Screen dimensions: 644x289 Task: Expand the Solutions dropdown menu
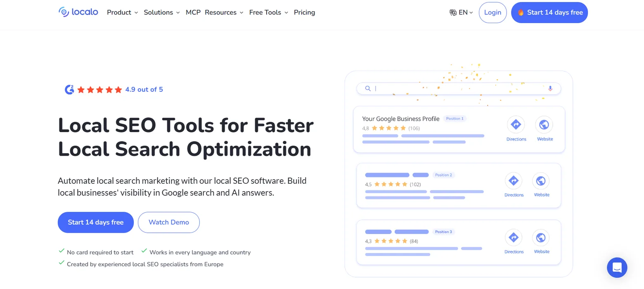pyautogui.click(x=162, y=12)
